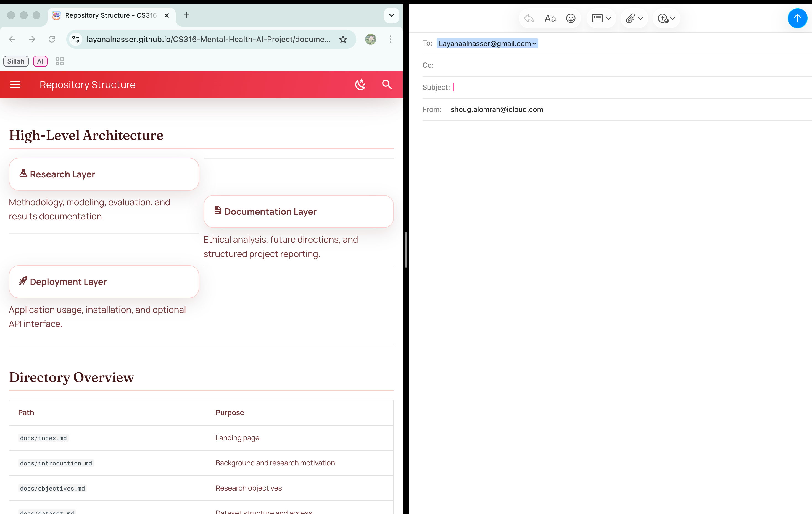Screen dimensions: 812x514
Task: Click the Repository Structure header title
Action: click(x=87, y=85)
